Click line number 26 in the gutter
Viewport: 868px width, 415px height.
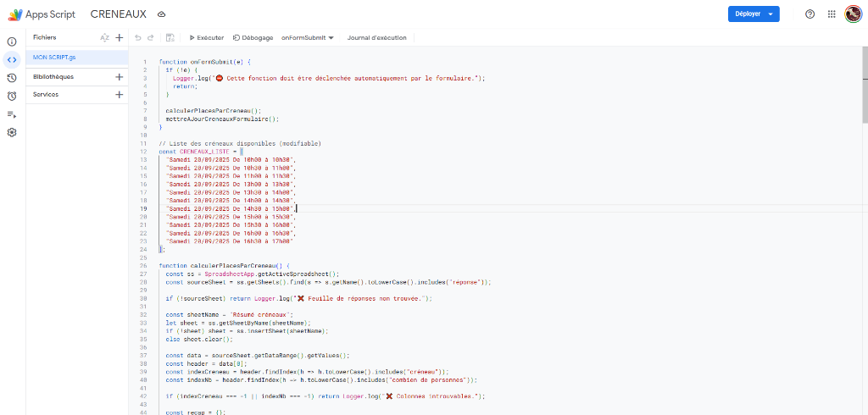[144, 266]
